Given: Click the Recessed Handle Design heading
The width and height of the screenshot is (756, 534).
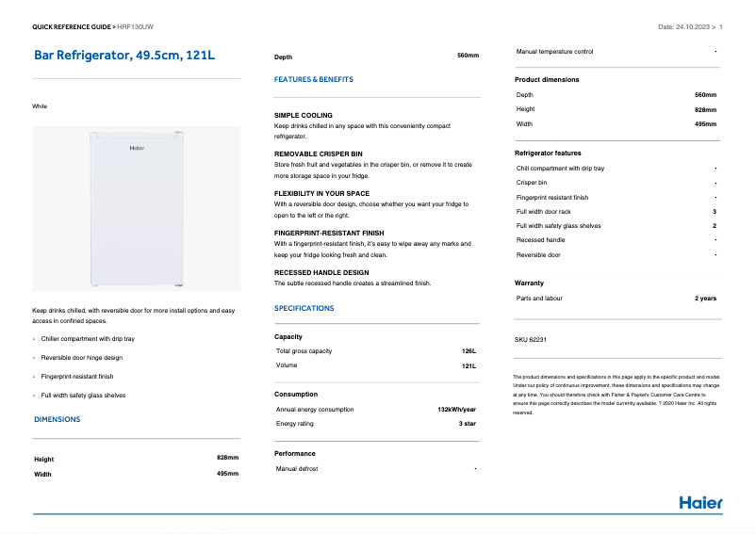Looking at the screenshot, I should (x=321, y=272).
